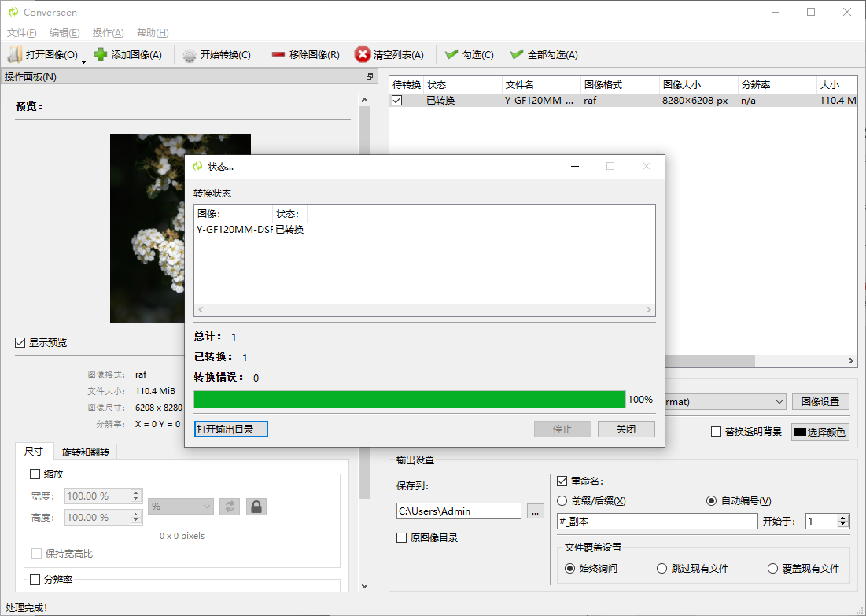Lock aspect ratio with the padlock icon
Image resolution: width=866 pixels, height=616 pixels.
pos(256,507)
